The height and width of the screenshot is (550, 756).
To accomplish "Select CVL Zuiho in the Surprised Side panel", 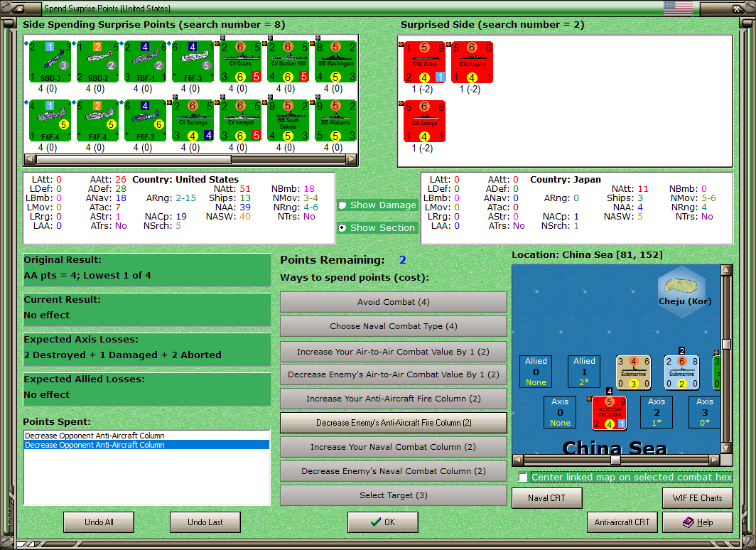I will click(x=424, y=63).
